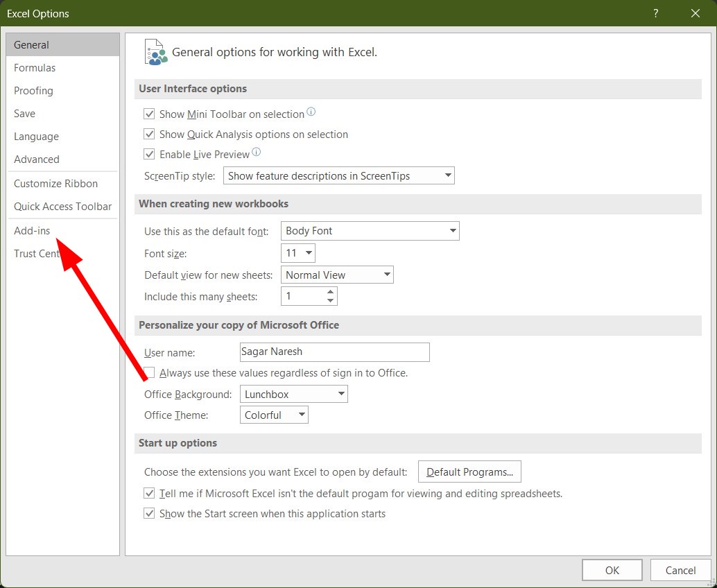Image resolution: width=717 pixels, height=588 pixels.
Task: Click Personalize your copy of Microsoft Office heading
Action: pyautogui.click(x=239, y=325)
